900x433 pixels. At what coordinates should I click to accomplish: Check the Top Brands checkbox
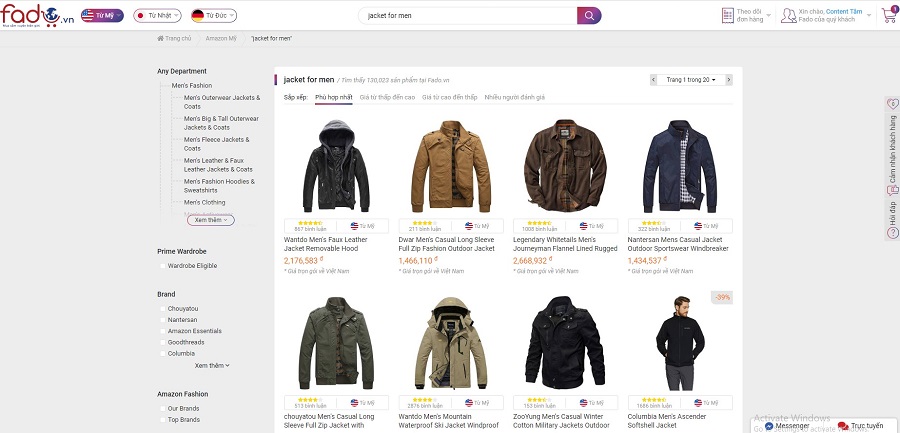163,420
